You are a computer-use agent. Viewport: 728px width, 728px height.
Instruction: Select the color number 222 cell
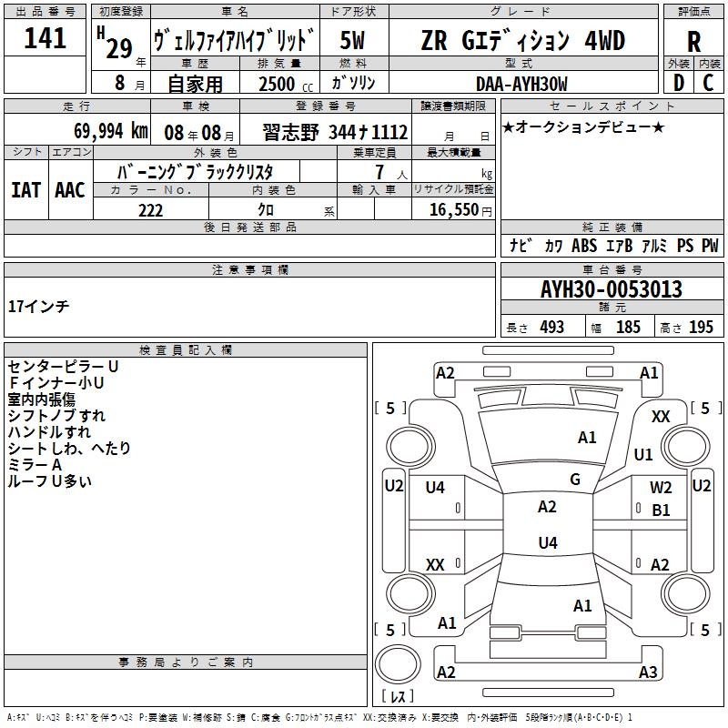coord(150,210)
